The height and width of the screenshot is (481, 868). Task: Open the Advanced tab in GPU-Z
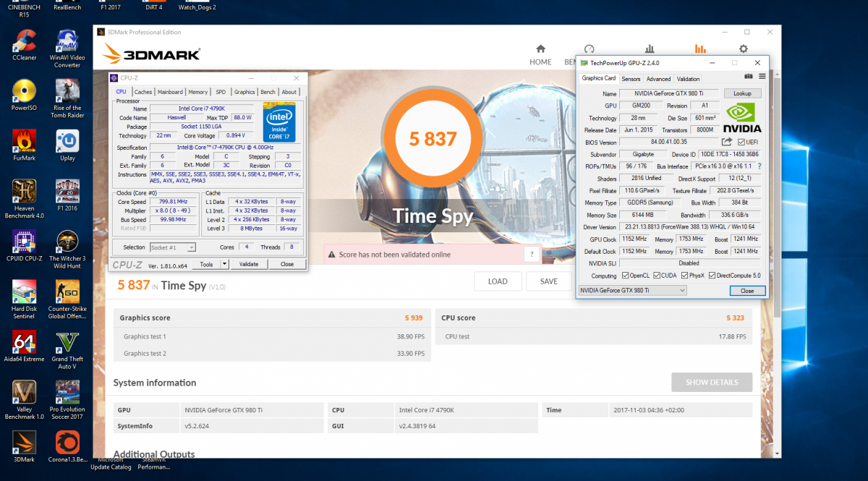point(658,79)
